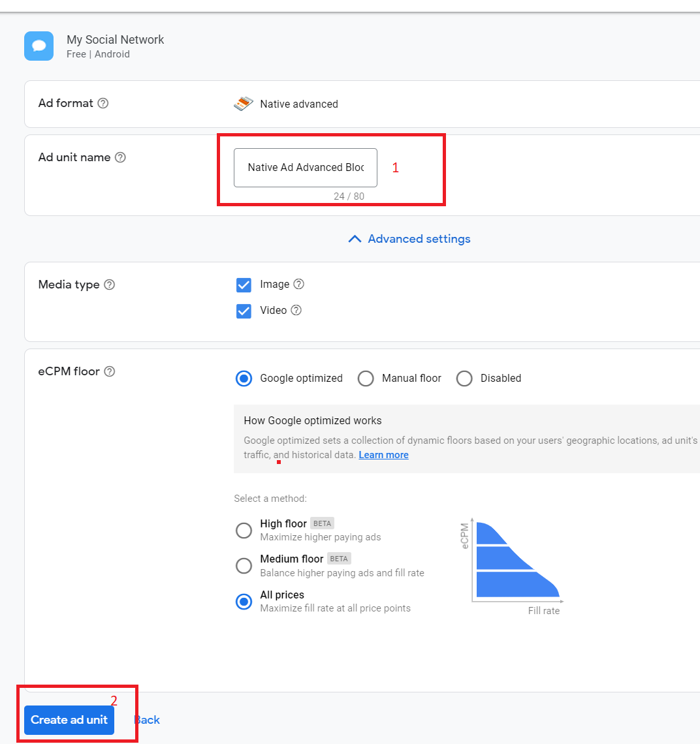Click inside the ad unit name field
Screen dimensions: 700x744
pos(304,168)
